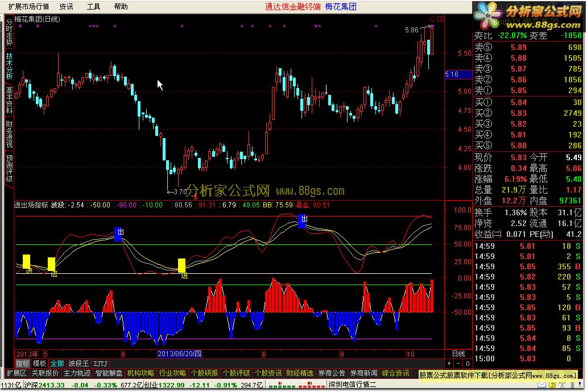This screenshot has width=587, height=392.
Task: Select the 指标 indicator tab
Action: (22, 364)
